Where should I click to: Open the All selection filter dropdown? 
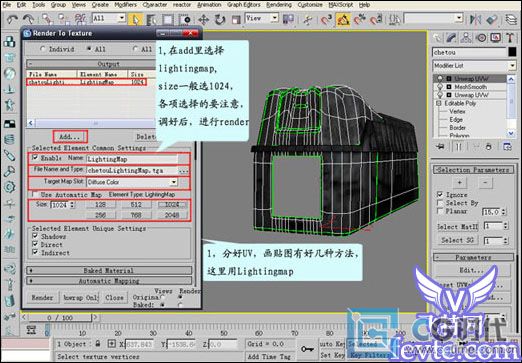tap(122, 18)
